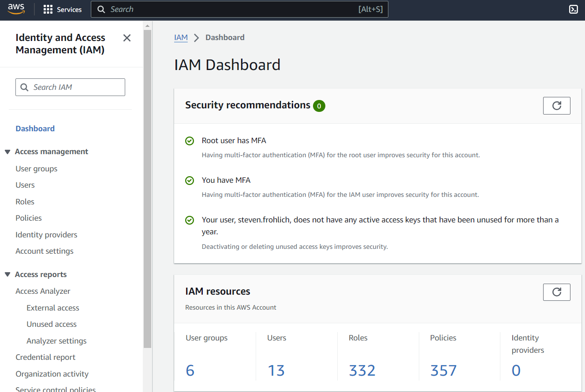This screenshot has height=392, width=585.
Task: Click the AWS logo home icon
Action: 16,9
